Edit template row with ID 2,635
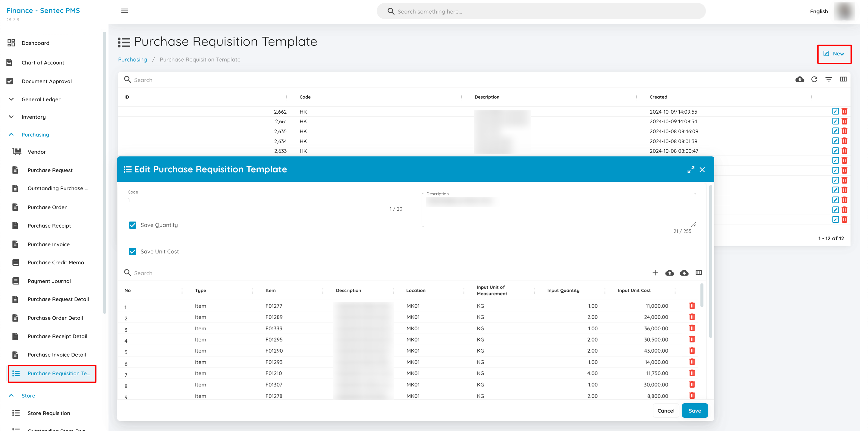This screenshot has height=431, width=868. click(x=835, y=131)
